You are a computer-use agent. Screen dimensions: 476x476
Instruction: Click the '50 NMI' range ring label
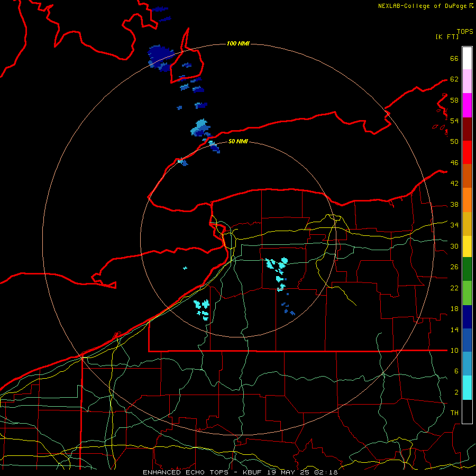click(238, 141)
